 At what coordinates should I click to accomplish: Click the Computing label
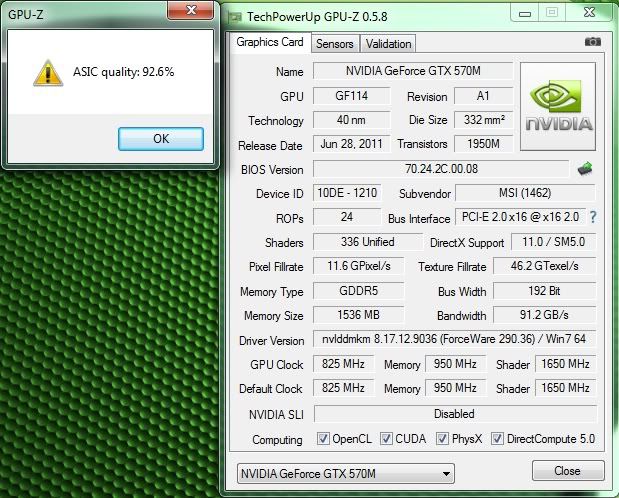tap(277, 440)
